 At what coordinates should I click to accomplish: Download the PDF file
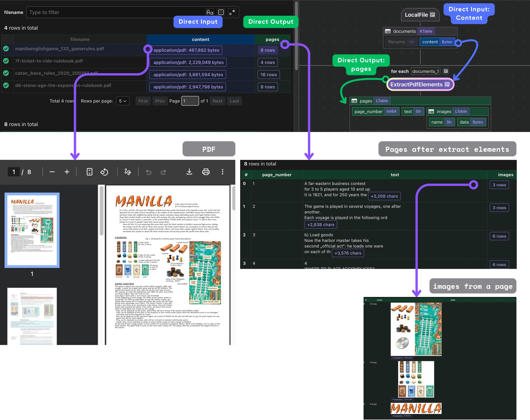tap(189, 172)
